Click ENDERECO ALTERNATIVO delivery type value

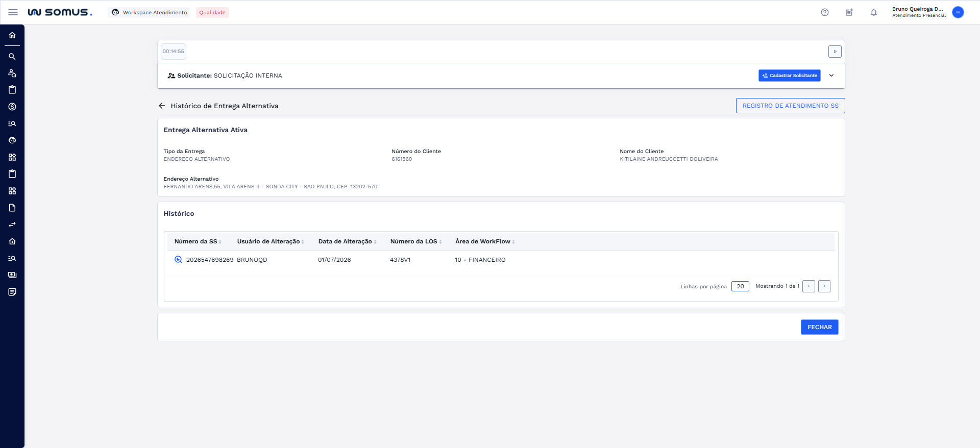click(x=197, y=159)
